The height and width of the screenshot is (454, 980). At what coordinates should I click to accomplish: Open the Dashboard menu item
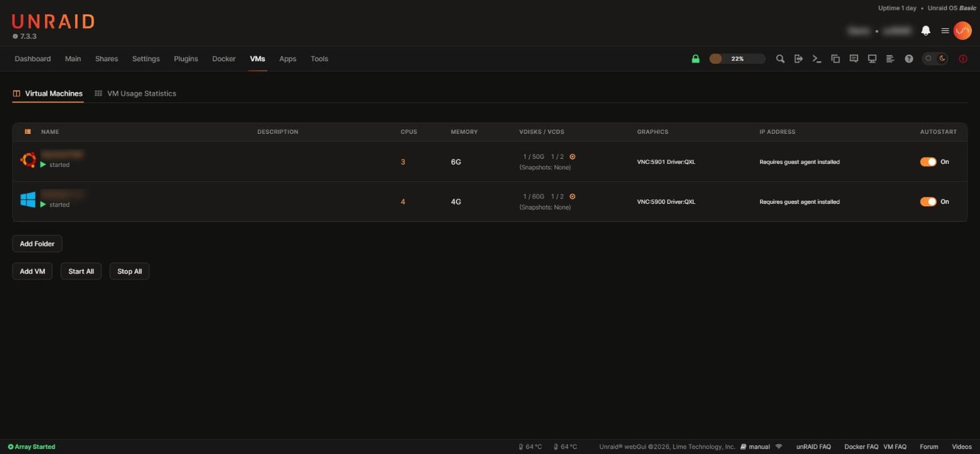pyautogui.click(x=32, y=59)
